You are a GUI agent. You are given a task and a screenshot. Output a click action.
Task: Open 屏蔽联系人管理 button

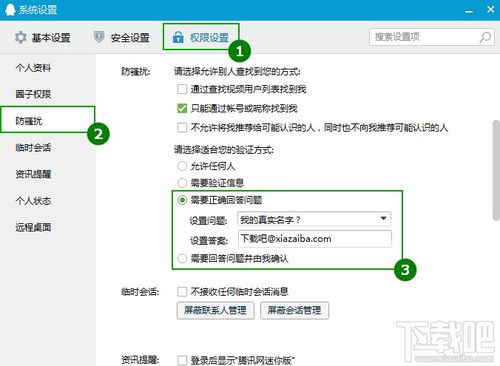215,311
